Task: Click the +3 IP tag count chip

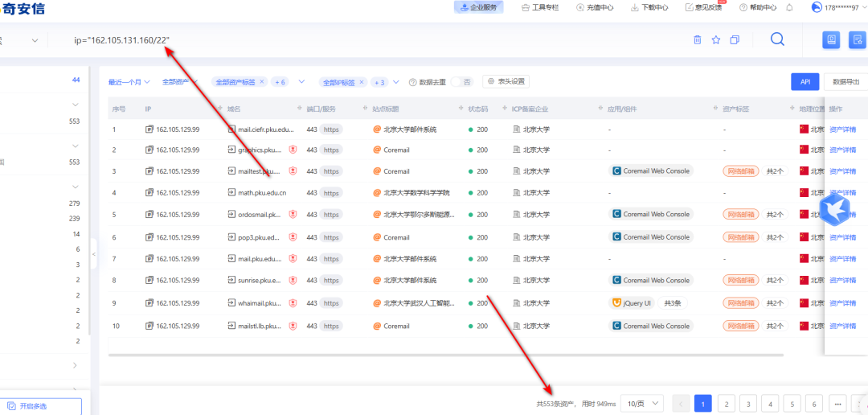Action: pos(379,82)
